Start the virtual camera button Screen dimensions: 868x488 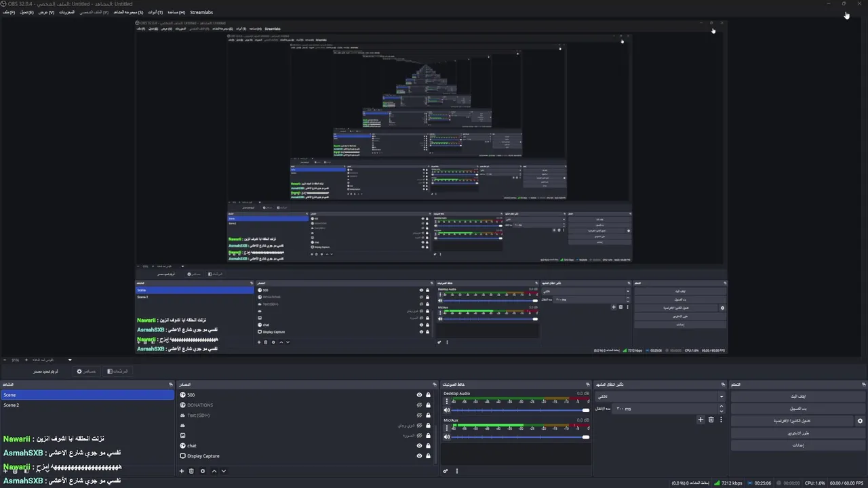pos(792,421)
